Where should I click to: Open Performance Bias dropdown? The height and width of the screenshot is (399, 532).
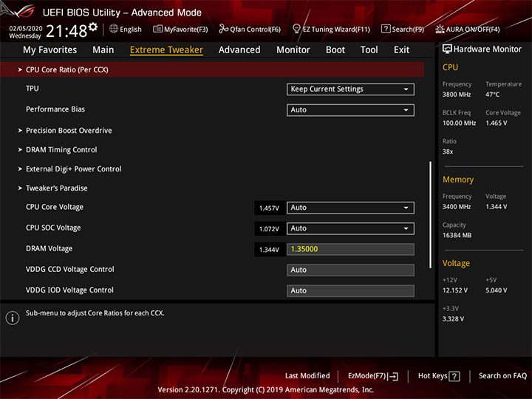pyautogui.click(x=350, y=110)
